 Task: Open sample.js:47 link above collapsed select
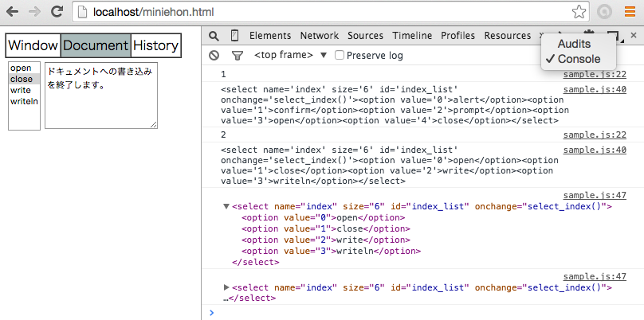point(595,276)
